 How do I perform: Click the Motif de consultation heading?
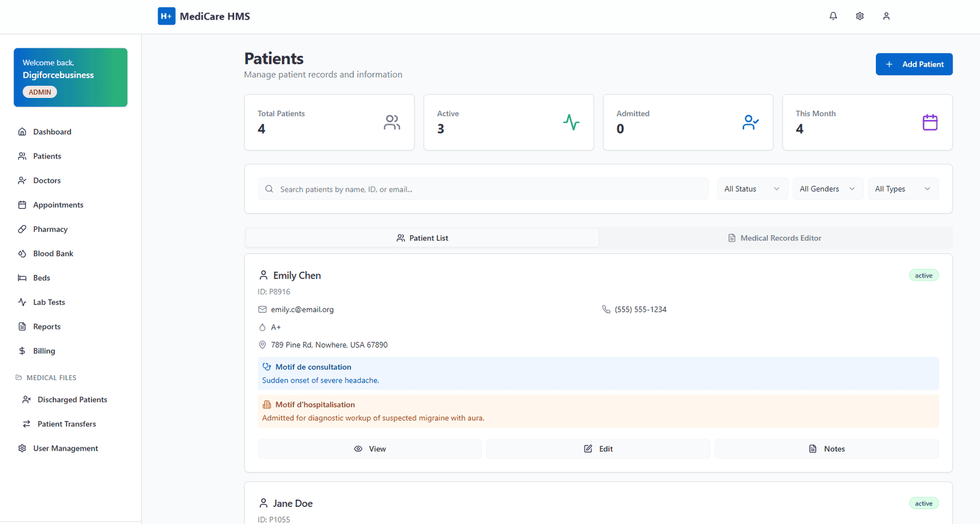(314, 367)
